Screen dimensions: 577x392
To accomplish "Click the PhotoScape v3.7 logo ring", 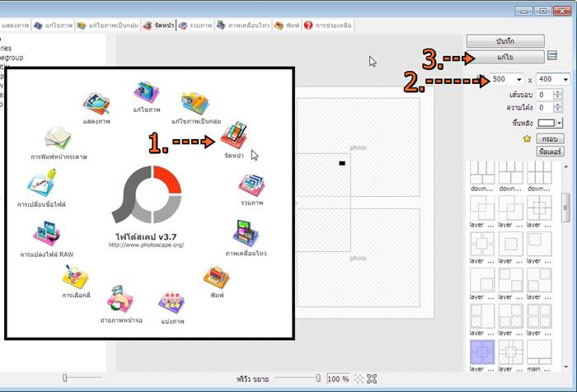I will [x=147, y=194].
